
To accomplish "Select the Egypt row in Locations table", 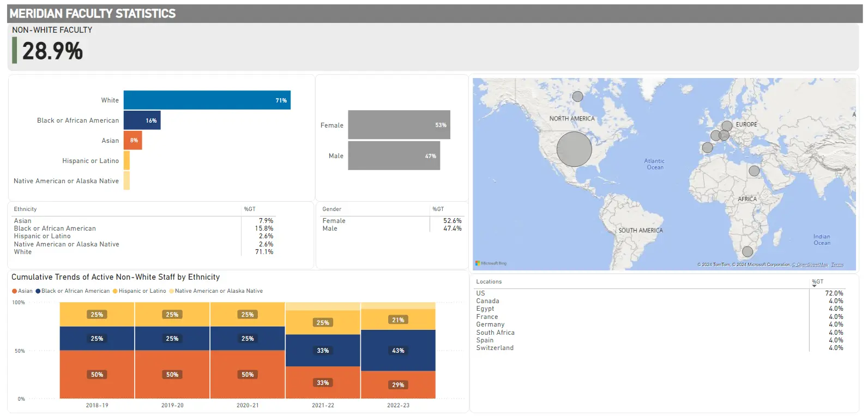I will pyautogui.click(x=660, y=309).
